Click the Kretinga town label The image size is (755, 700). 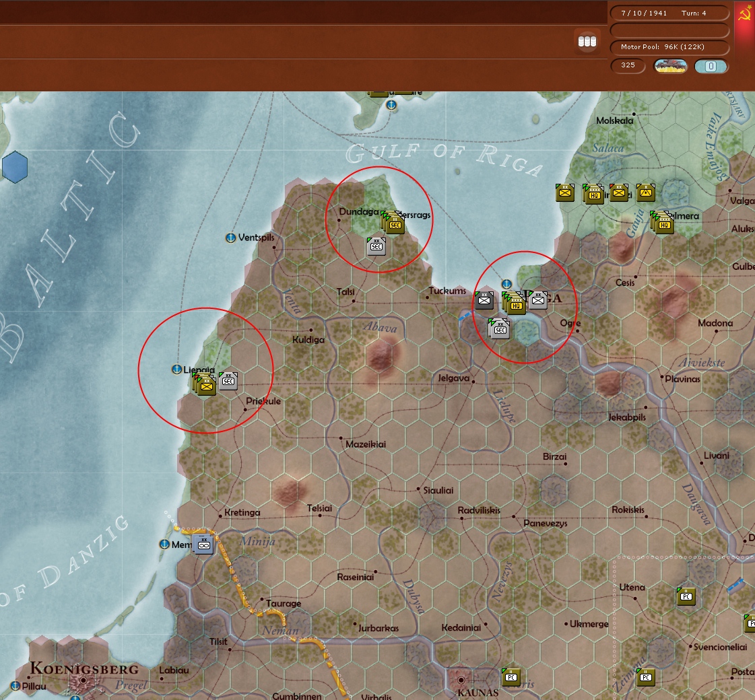coord(242,513)
